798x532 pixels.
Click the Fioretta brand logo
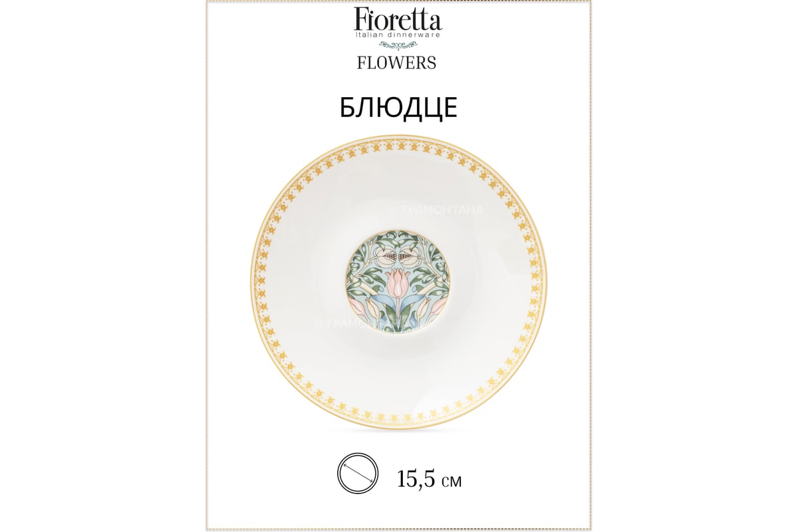(398, 23)
